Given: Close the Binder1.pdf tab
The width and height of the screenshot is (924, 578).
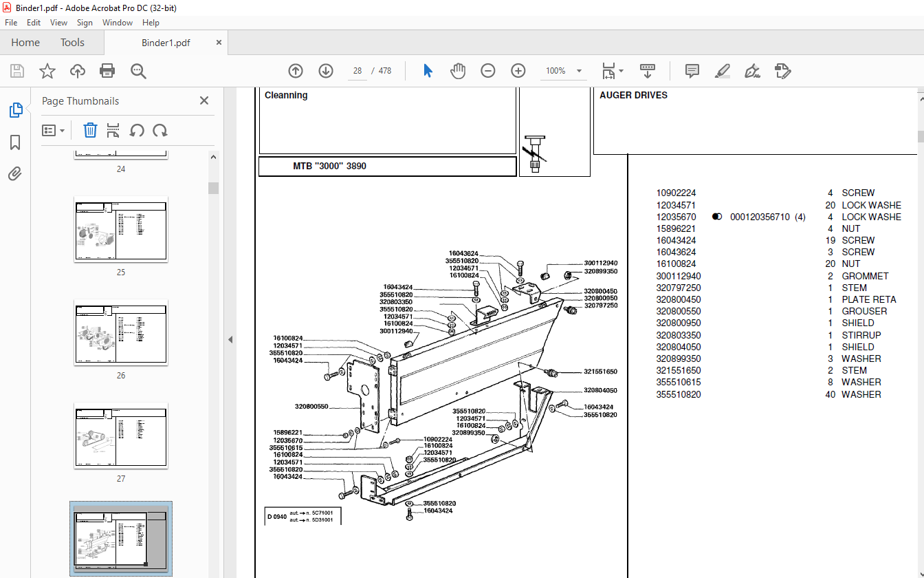Looking at the screenshot, I should pyautogui.click(x=219, y=43).
